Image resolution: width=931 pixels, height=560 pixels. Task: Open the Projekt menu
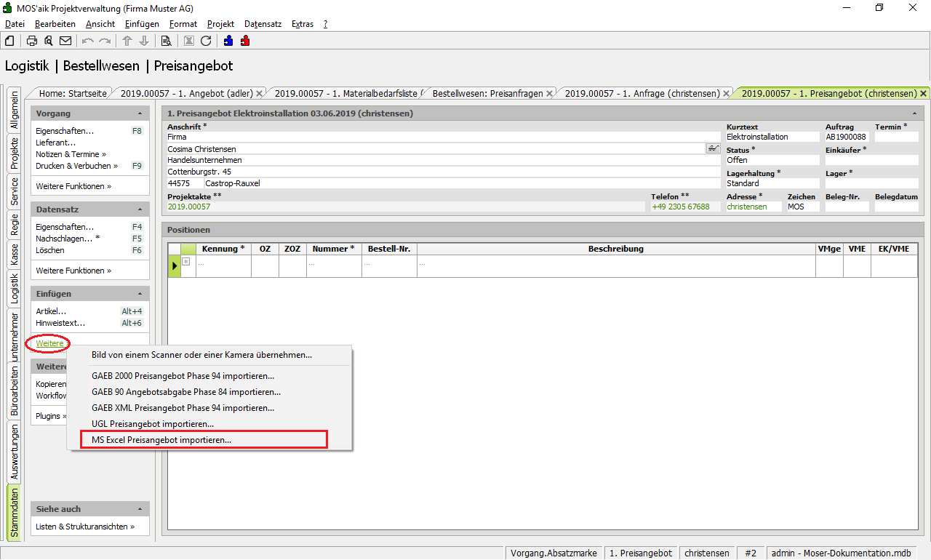tap(220, 24)
